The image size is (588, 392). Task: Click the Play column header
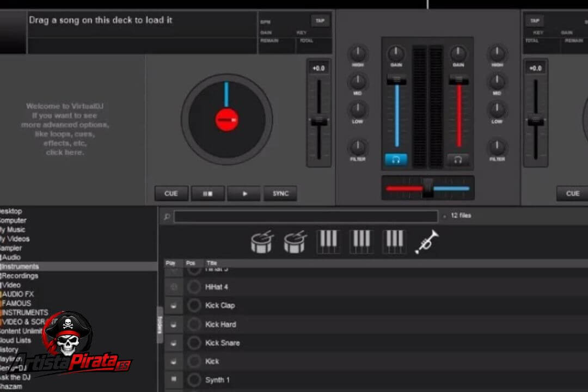pos(170,263)
